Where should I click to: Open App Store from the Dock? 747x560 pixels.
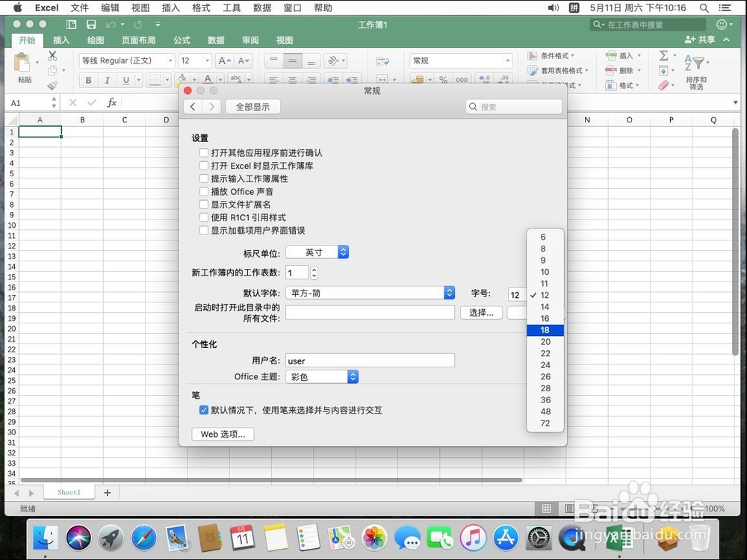(x=506, y=538)
